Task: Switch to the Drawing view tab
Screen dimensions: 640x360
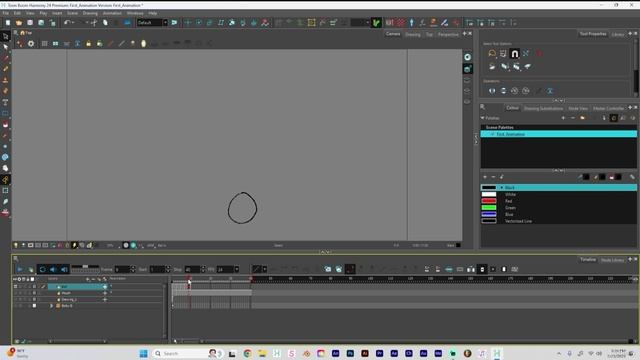Action: (x=413, y=34)
